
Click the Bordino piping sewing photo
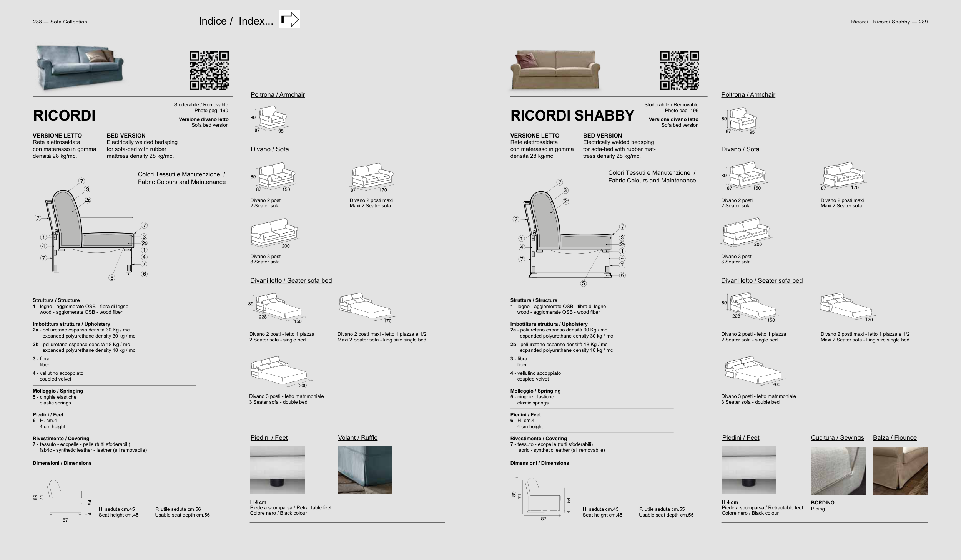(x=838, y=471)
